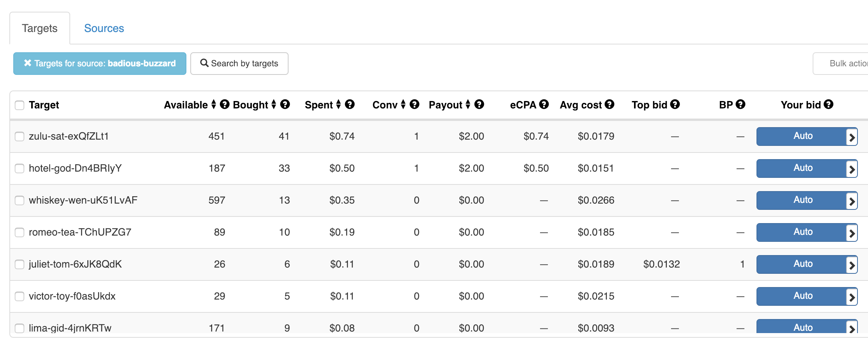Click the Your bid help icon
Screen dimensions: 868x344
point(829,105)
